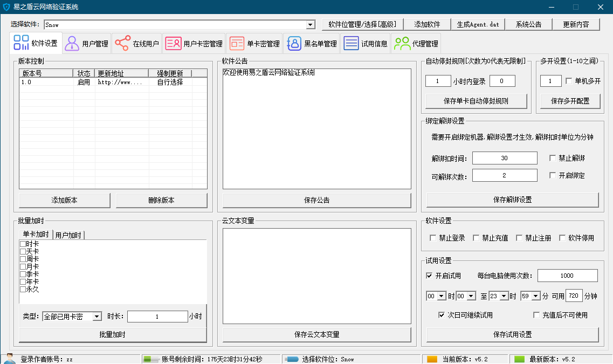Click the 强制更新 column header

[170, 73]
